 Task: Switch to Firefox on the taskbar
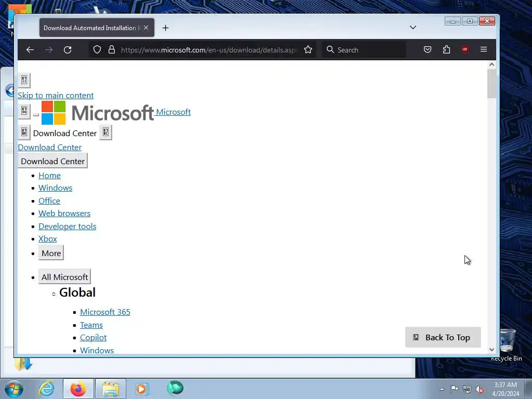point(78,389)
